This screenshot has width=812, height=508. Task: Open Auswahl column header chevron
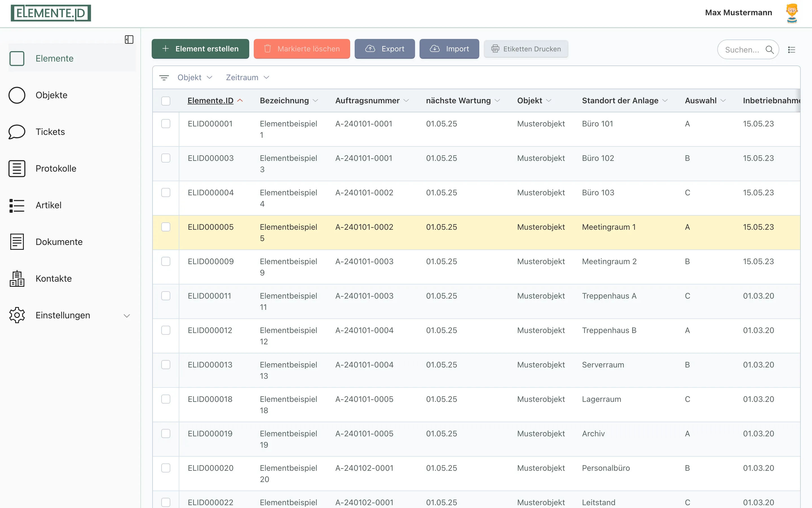click(723, 100)
